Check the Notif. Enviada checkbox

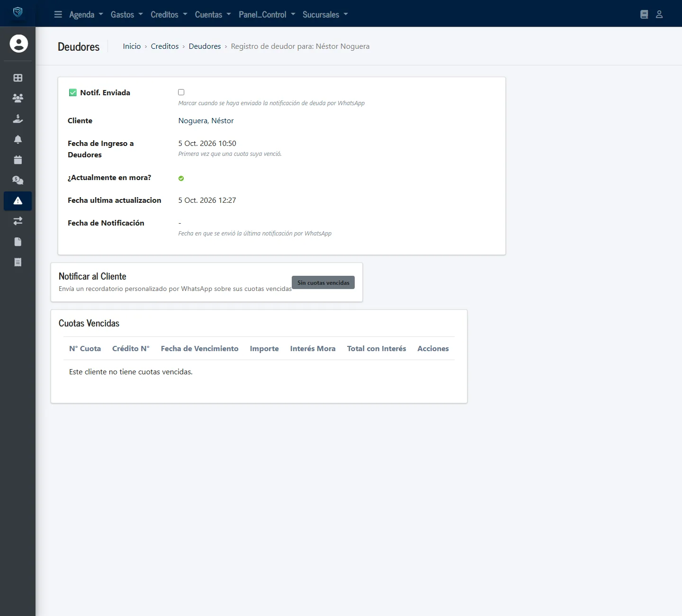181,92
